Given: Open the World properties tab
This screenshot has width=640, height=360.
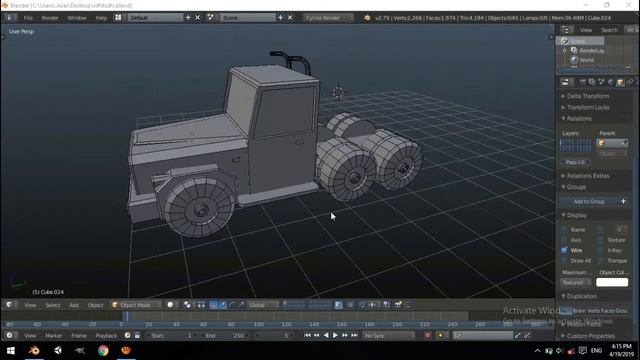Looking at the screenshot, I should pyautogui.click(x=611, y=82).
